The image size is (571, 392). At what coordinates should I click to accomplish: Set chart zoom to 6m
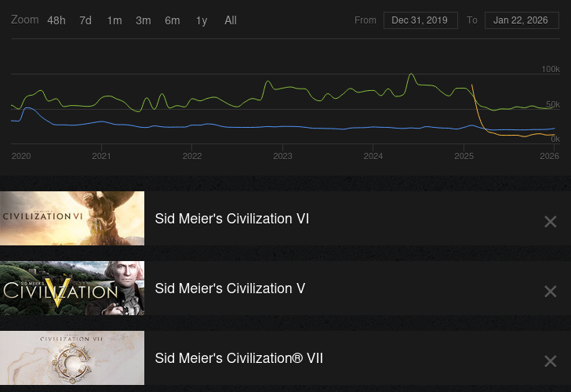(x=173, y=20)
